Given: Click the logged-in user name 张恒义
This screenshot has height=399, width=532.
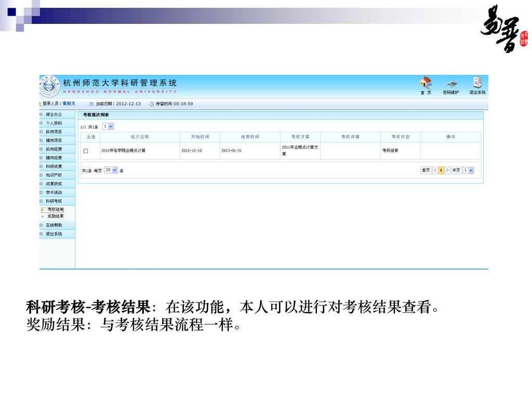Looking at the screenshot, I should (69, 103).
